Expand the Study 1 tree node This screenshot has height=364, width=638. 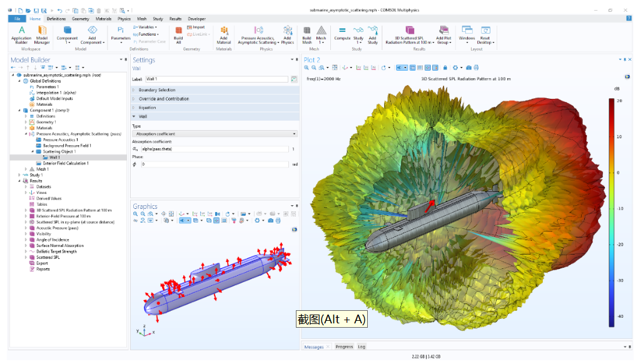(19, 175)
